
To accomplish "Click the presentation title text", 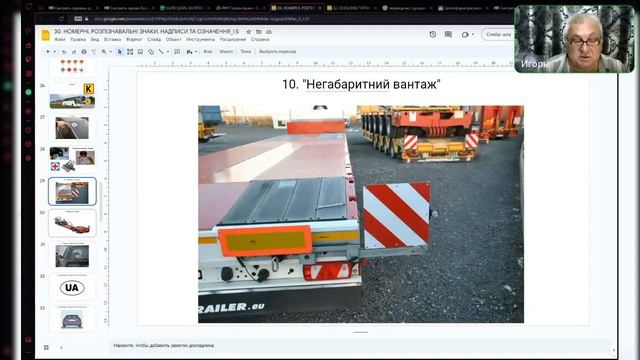I will (147, 31).
